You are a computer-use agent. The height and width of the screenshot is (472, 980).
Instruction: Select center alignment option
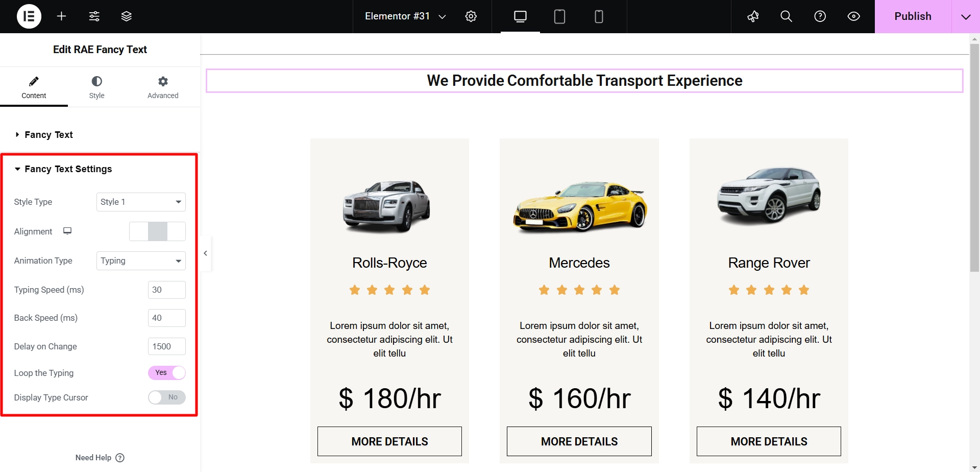158,231
